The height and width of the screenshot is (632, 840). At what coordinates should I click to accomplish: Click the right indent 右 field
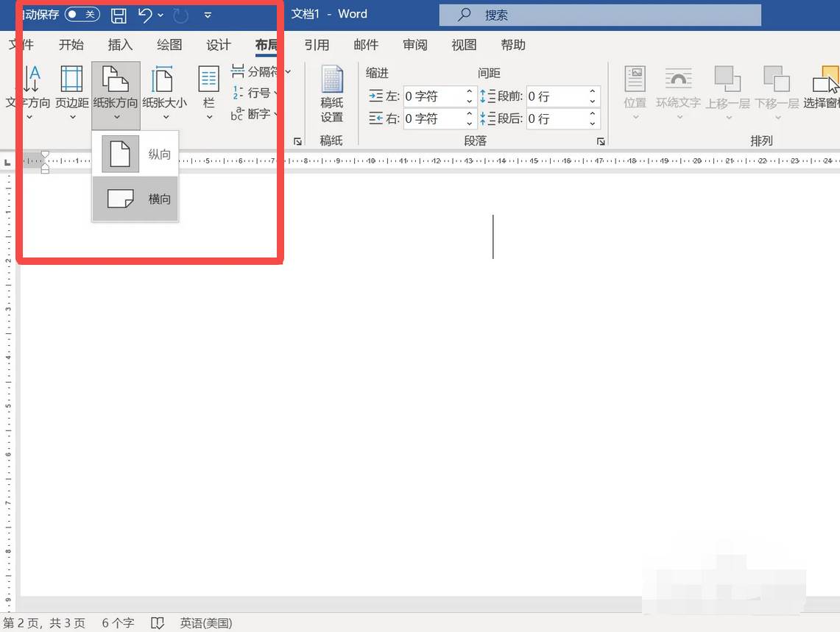(434, 118)
